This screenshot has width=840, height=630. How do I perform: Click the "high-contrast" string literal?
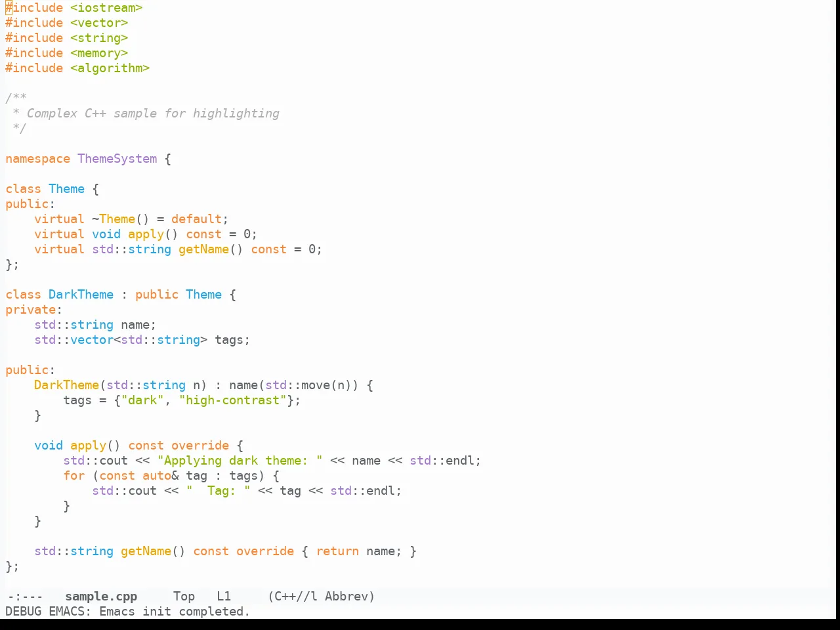(232, 400)
